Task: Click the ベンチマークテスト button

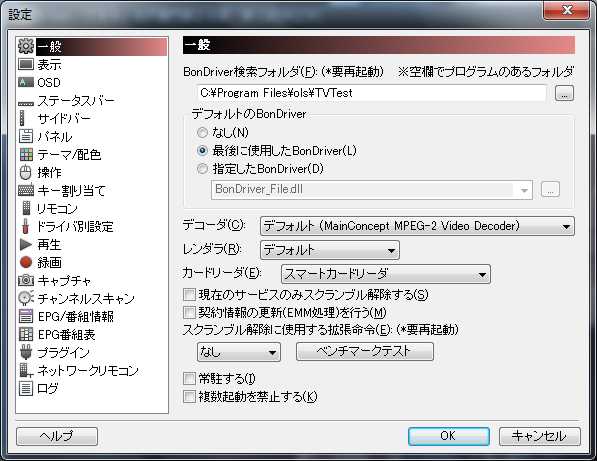Action: tap(365, 351)
